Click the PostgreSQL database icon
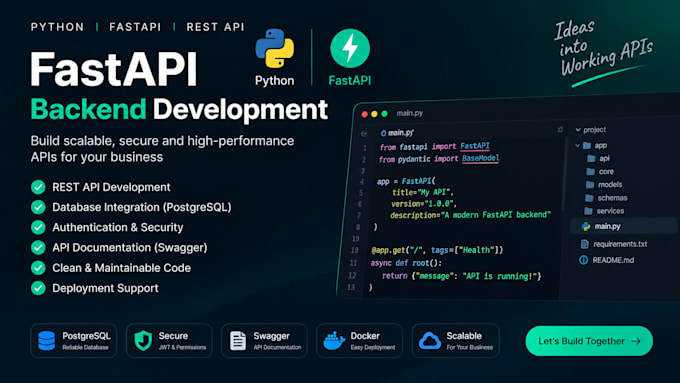Image resolution: width=680 pixels, height=383 pixels. click(x=46, y=340)
